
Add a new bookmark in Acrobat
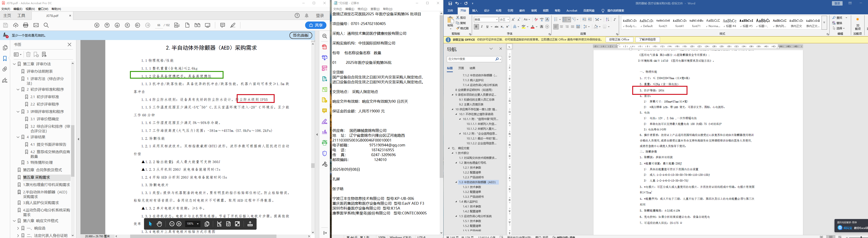(36, 54)
